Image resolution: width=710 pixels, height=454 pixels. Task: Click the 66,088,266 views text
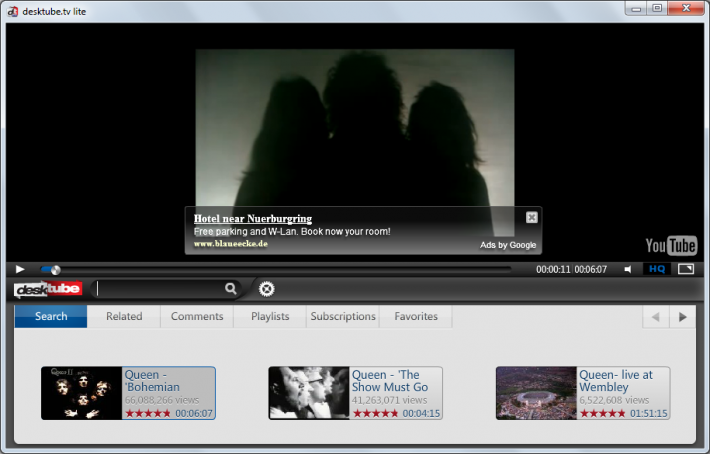pyautogui.click(x=162, y=400)
